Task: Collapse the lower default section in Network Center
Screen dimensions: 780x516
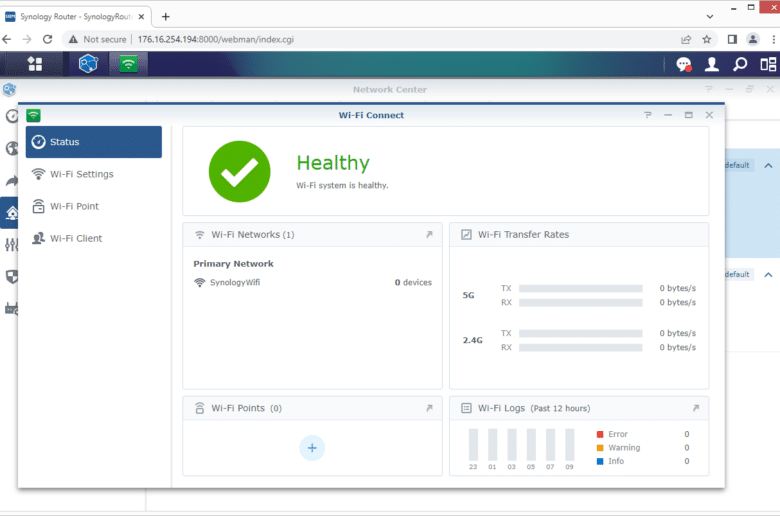Action: [768, 275]
